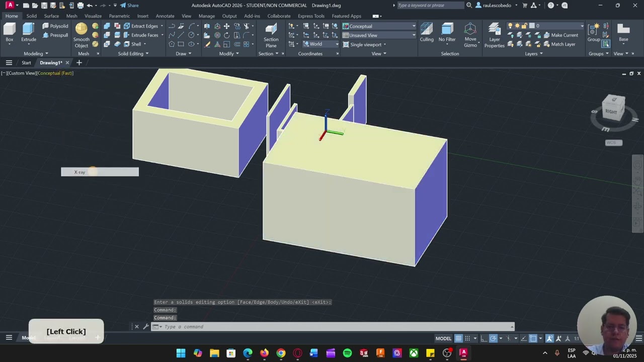
Task: Open the Unsaved View dropdown
Action: pyautogui.click(x=379, y=35)
